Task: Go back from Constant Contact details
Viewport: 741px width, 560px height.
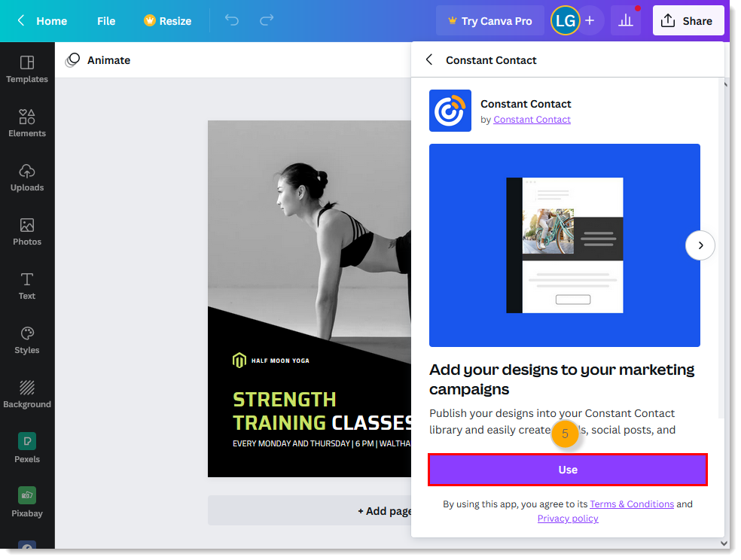Action: [428, 60]
